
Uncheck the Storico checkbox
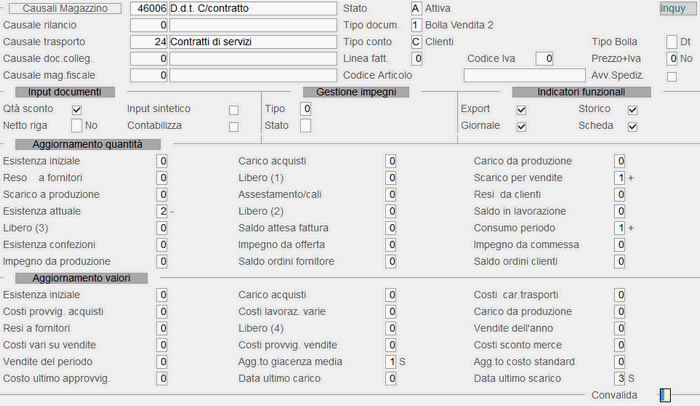tap(632, 110)
